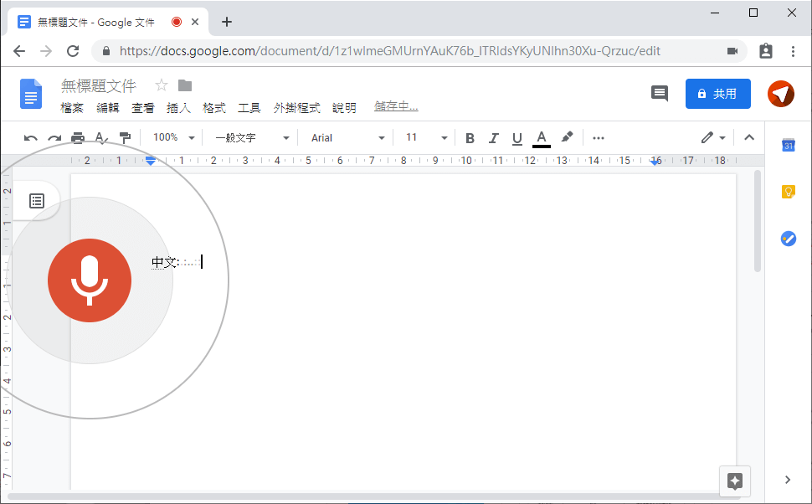Viewport: 812px width, 504px height.
Task: Open the Arial font dropdown
Action: coord(347,138)
